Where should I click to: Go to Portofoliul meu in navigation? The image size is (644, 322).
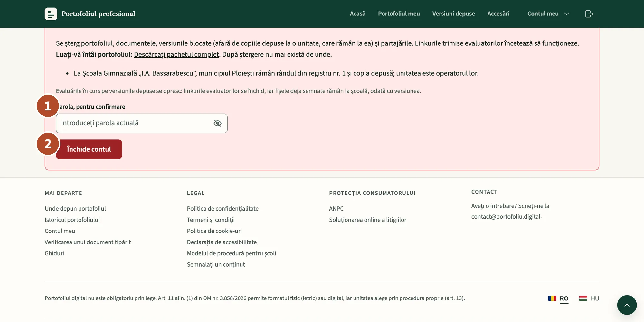click(399, 14)
